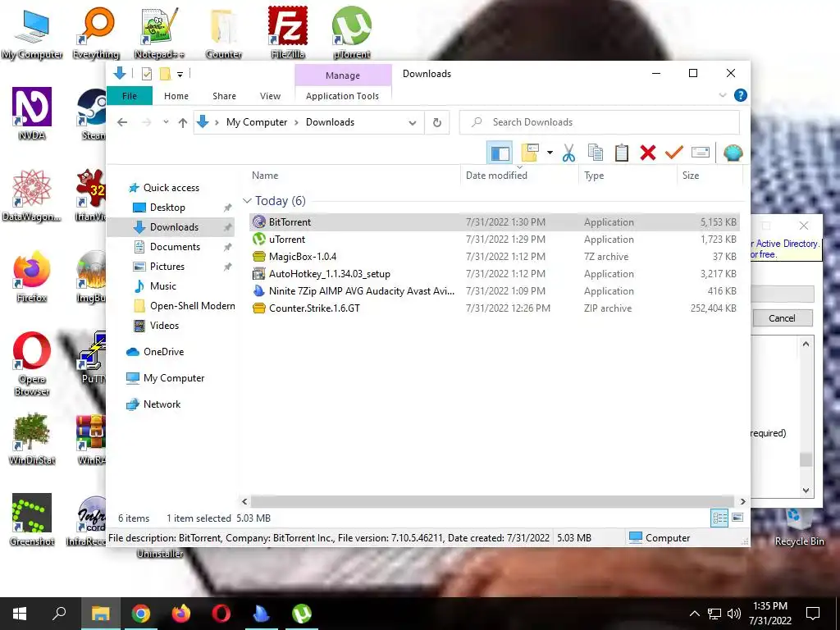
Task: Click the Cut scissors icon
Action: 568,153
